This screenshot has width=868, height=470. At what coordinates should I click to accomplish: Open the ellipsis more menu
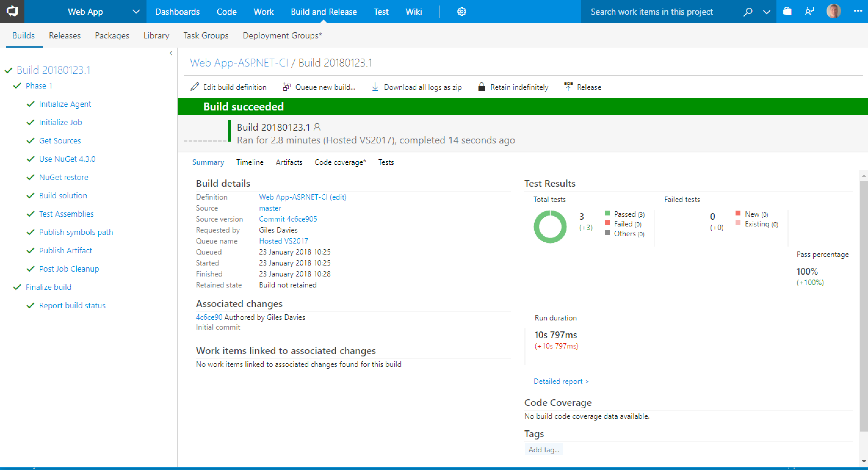pos(858,11)
